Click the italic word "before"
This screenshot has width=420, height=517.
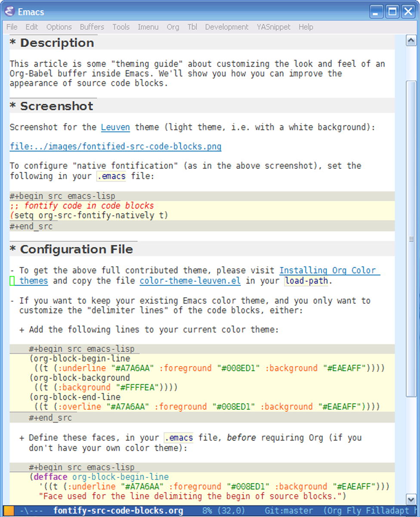(x=241, y=438)
